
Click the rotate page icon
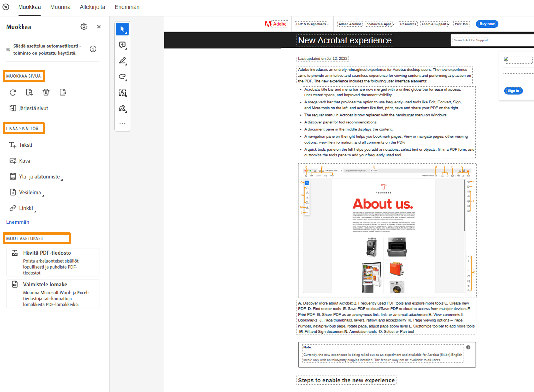coord(13,92)
